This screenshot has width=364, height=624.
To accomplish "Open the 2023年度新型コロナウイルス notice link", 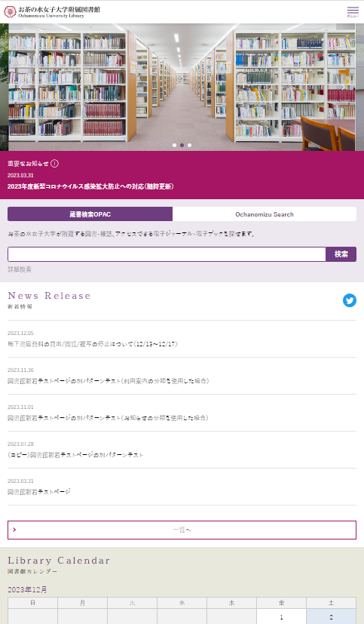I will [90, 186].
